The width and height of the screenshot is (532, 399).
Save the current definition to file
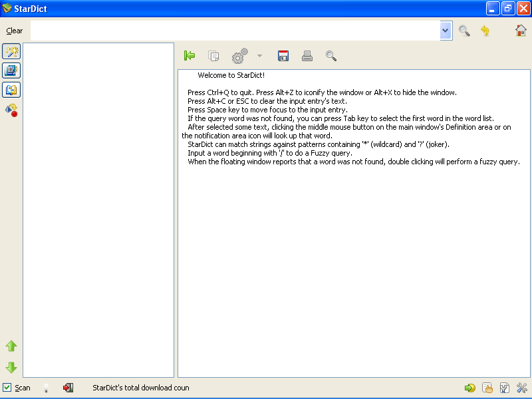coord(283,56)
